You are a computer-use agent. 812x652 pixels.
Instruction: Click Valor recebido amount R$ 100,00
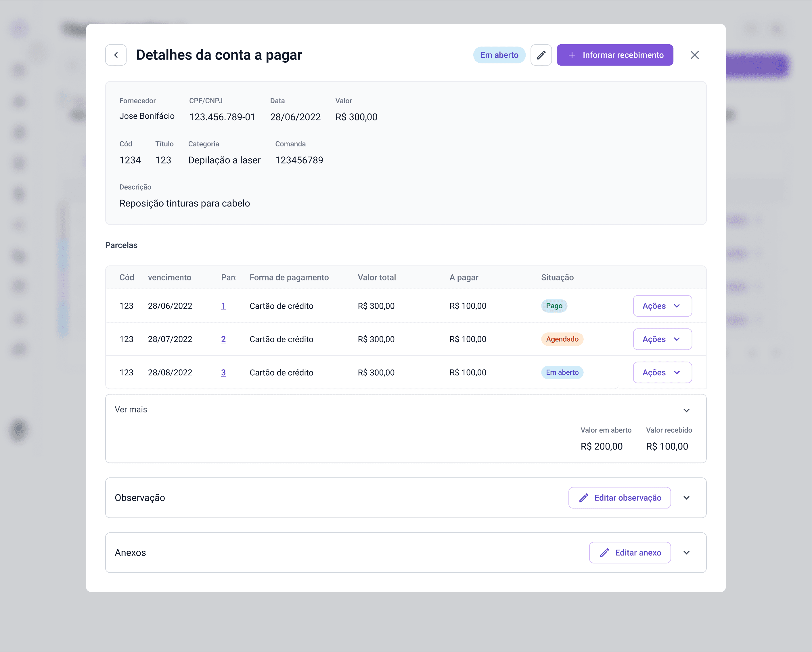pyautogui.click(x=667, y=446)
